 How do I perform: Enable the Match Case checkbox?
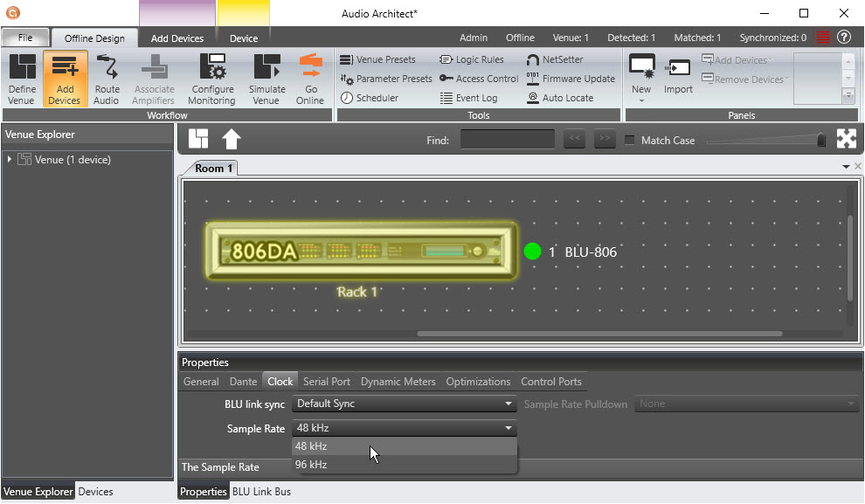point(629,141)
